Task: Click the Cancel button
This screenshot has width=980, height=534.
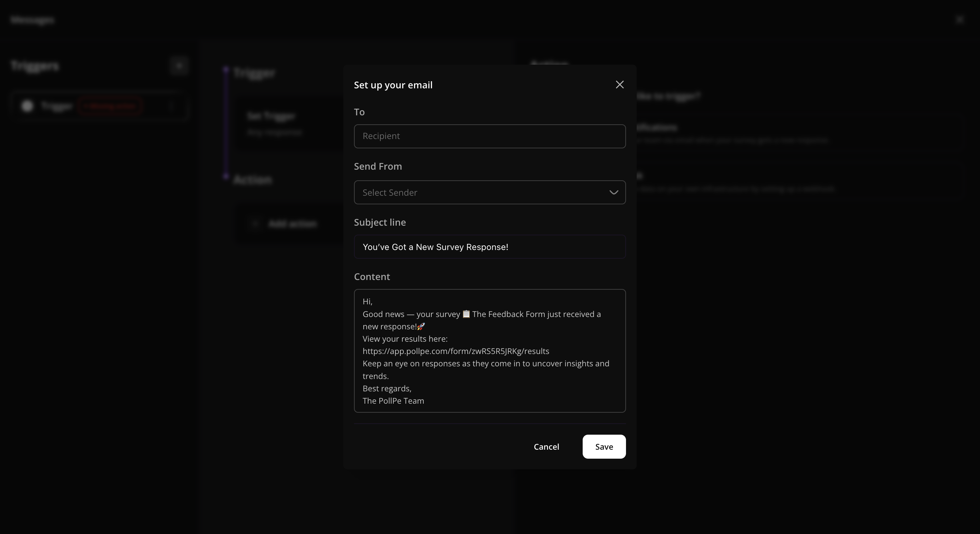Action: point(546,447)
